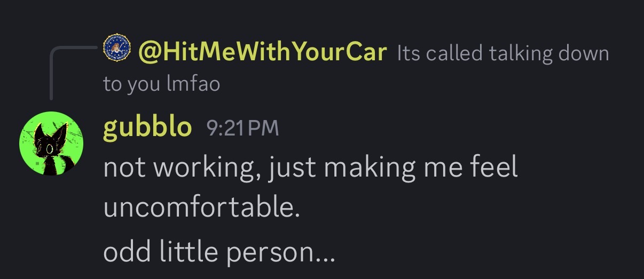The height and width of the screenshot is (279, 644).
Task: Select the 'odd little person…' message
Action: [219, 251]
